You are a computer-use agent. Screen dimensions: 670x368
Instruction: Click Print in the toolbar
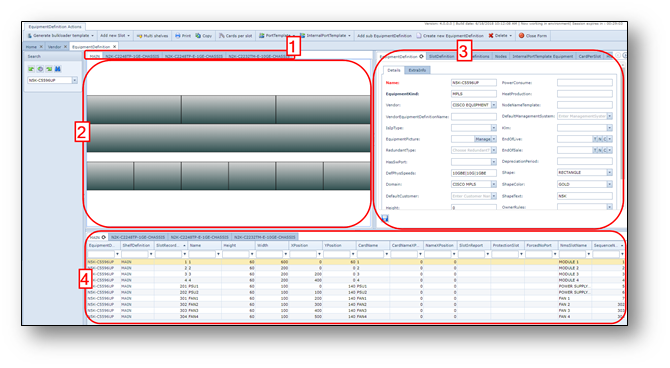pos(183,36)
